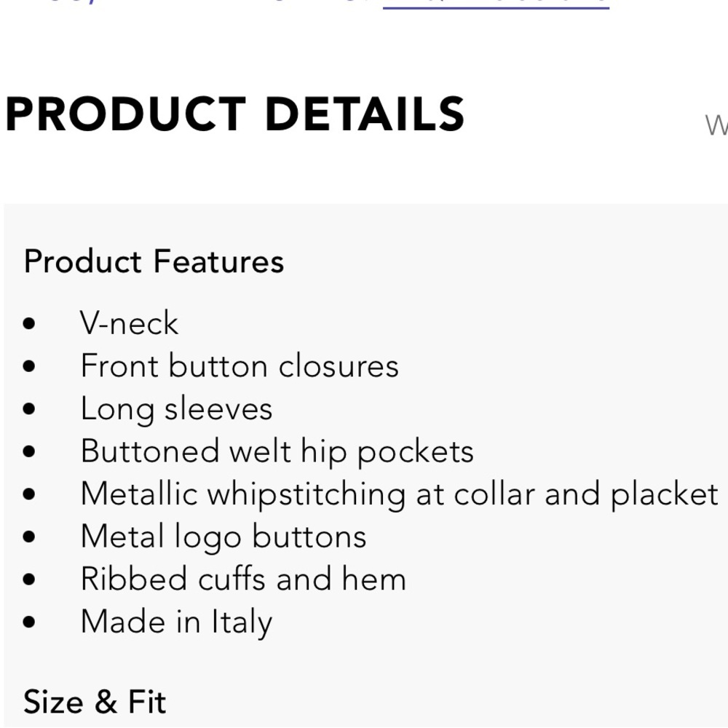Image resolution: width=728 pixels, height=728 pixels.
Task: Select Buttoned welt hip pockets text
Action: pos(277,451)
